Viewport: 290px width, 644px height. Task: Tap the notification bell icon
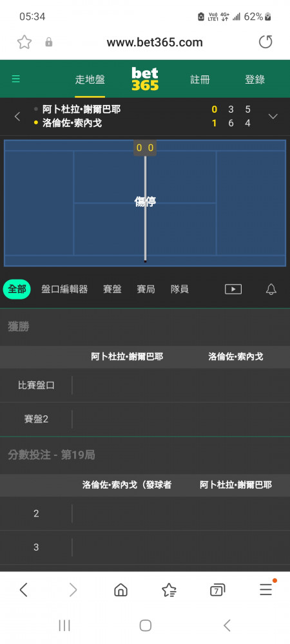pos(271,290)
